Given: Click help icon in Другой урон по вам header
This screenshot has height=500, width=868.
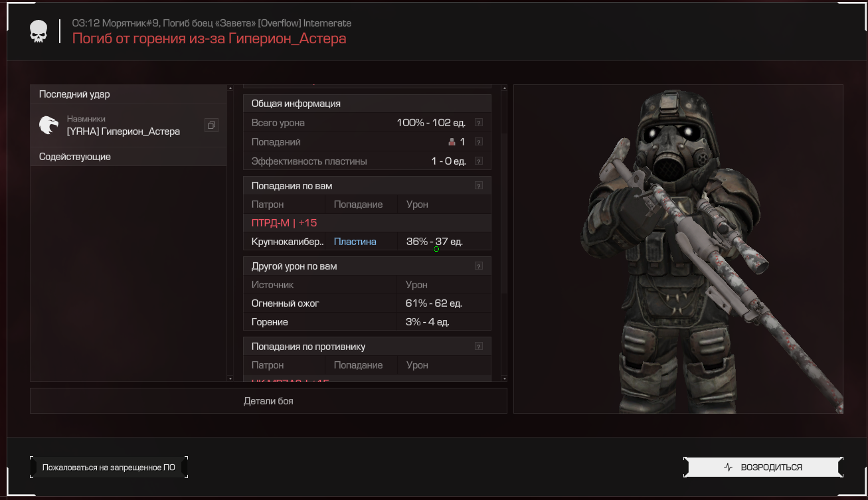Looking at the screenshot, I should tap(478, 266).
